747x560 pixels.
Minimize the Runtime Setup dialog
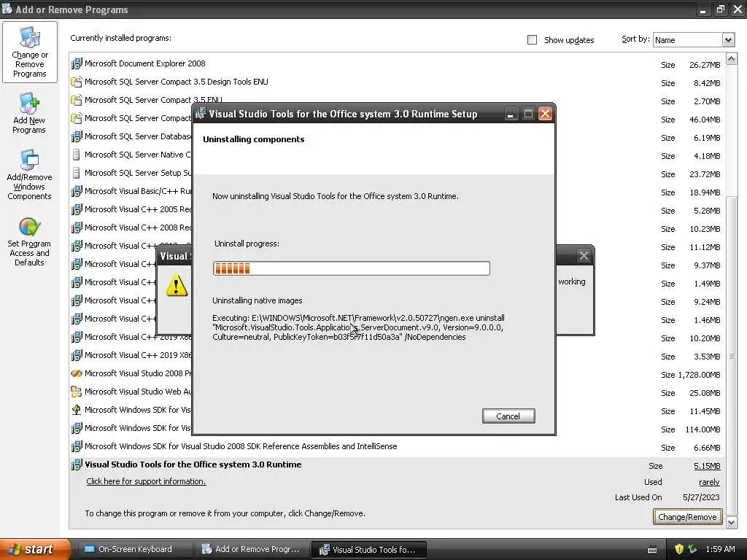tap(510, 114)
